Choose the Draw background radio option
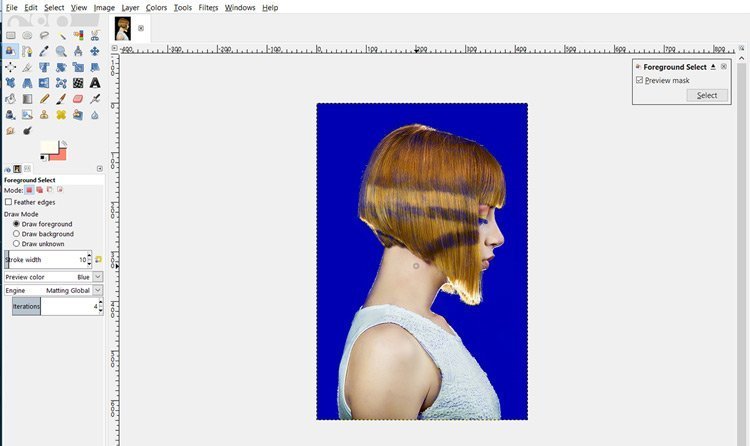Image resolution: width=750 pixels, height=446 pixels. 16,234
